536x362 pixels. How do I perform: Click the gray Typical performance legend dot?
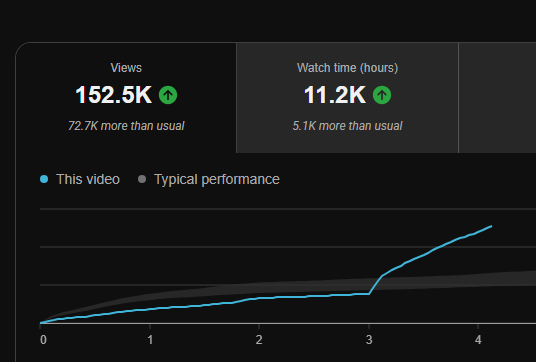coord(142,179)
